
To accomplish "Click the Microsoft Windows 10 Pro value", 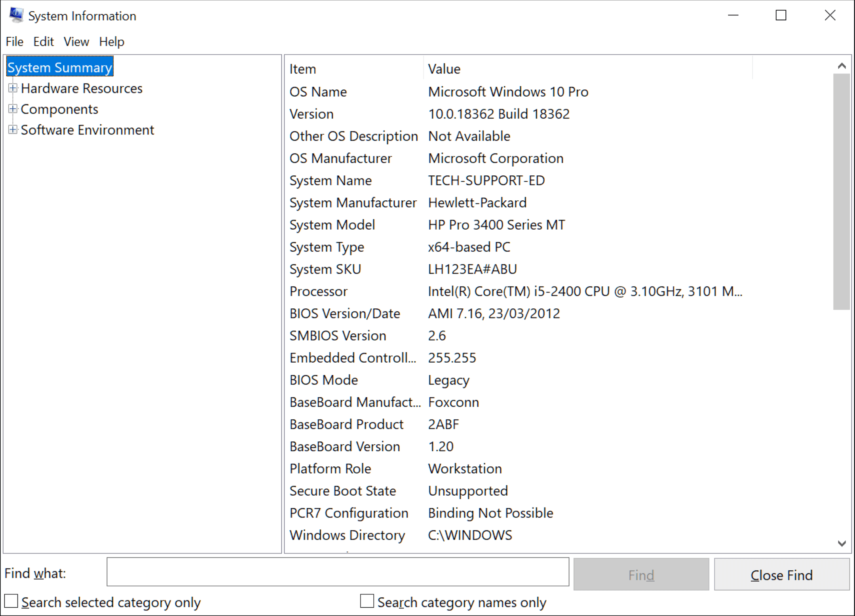I will (508, 92).
